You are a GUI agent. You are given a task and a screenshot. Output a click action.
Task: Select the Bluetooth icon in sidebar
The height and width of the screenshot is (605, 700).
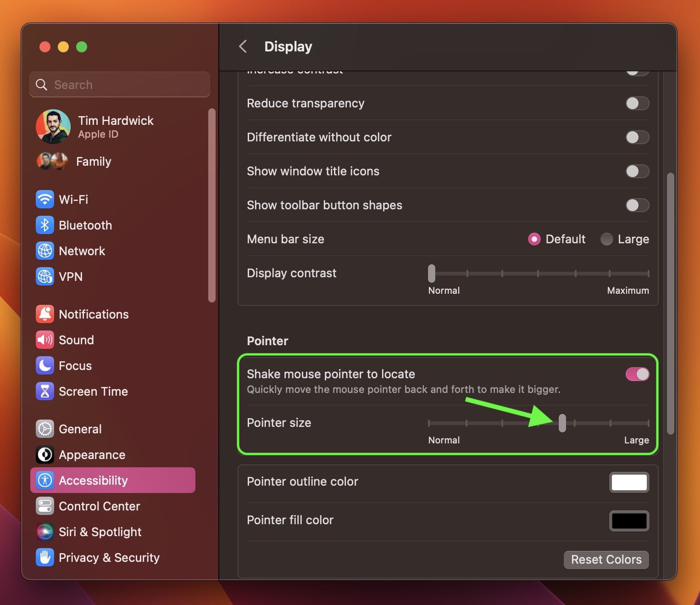(x=45, y=225)
